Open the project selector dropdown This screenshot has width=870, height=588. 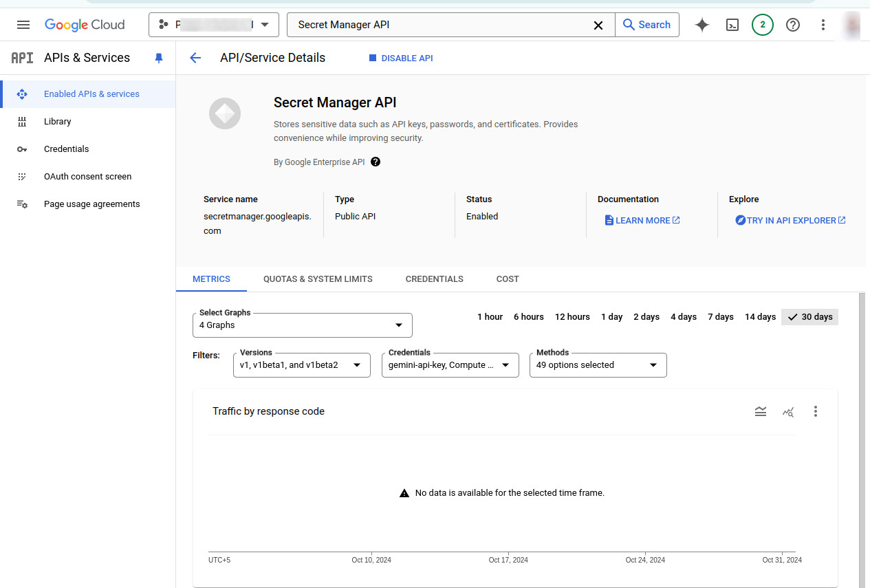(x=214, y=25)
